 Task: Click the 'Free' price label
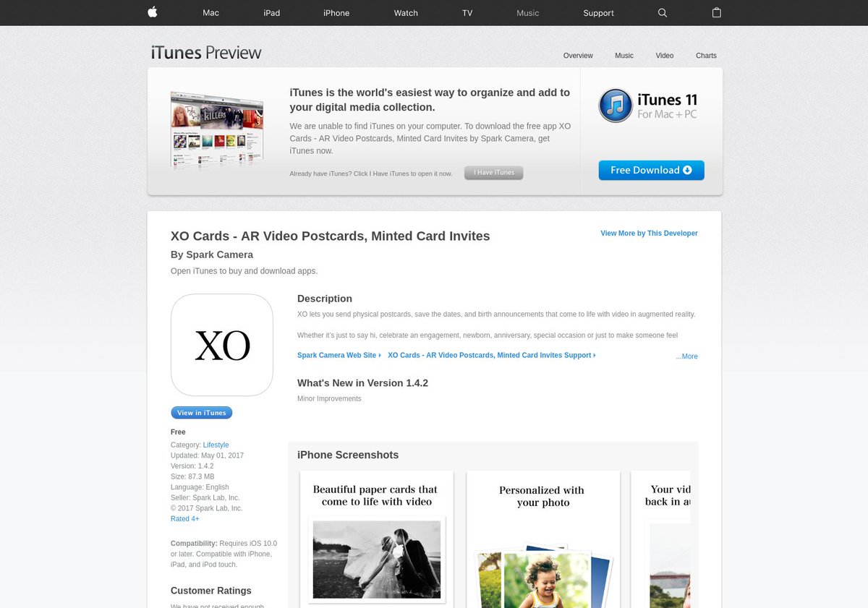tap(178, 432)
